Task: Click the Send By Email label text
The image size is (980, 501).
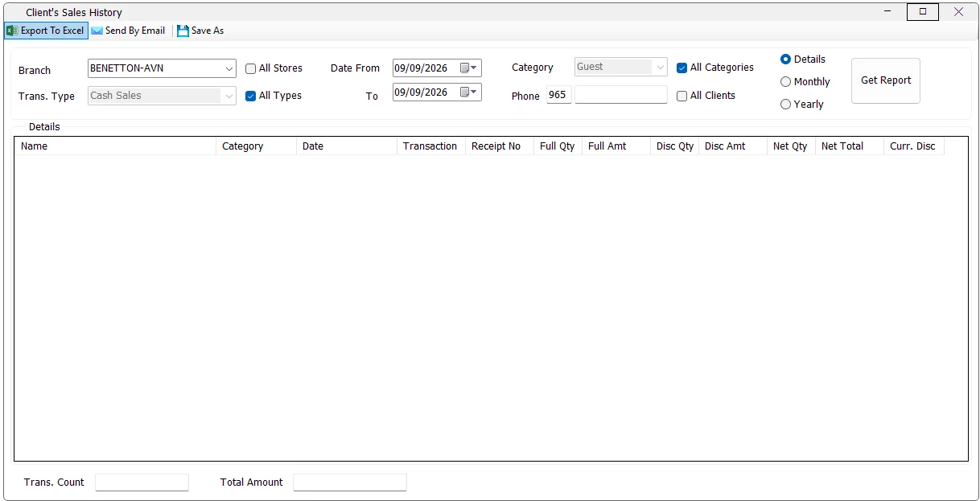Action: pyautogui.click(x=135, y=31)
